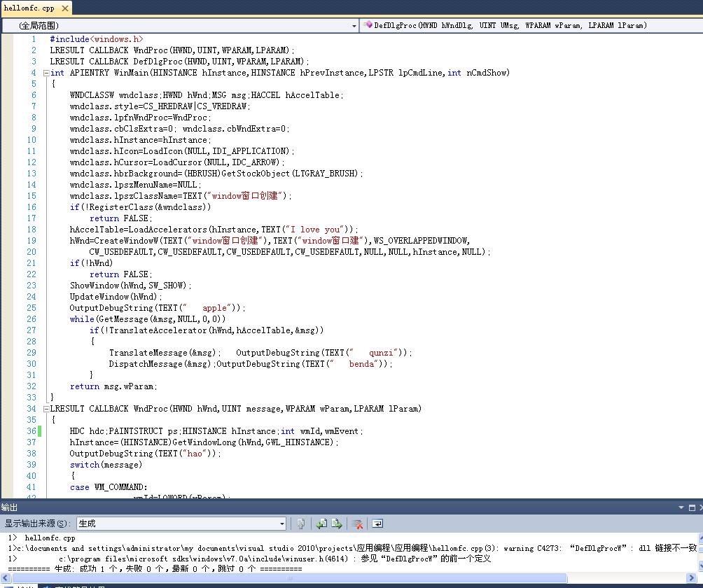Click the LoadAccelerators "I love you" line

[214, 230]
